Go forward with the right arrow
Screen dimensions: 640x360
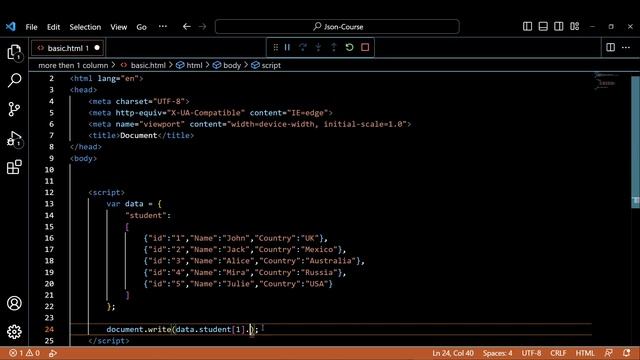(202, 27)
